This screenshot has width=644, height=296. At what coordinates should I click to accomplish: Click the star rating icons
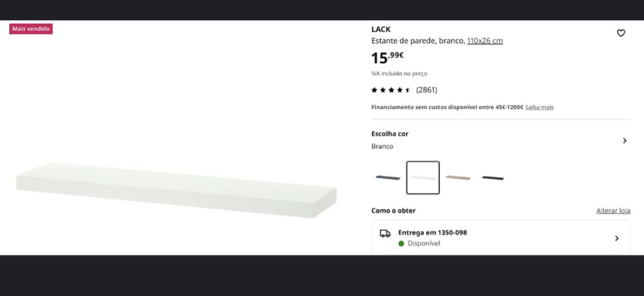[x=391, y=90]
